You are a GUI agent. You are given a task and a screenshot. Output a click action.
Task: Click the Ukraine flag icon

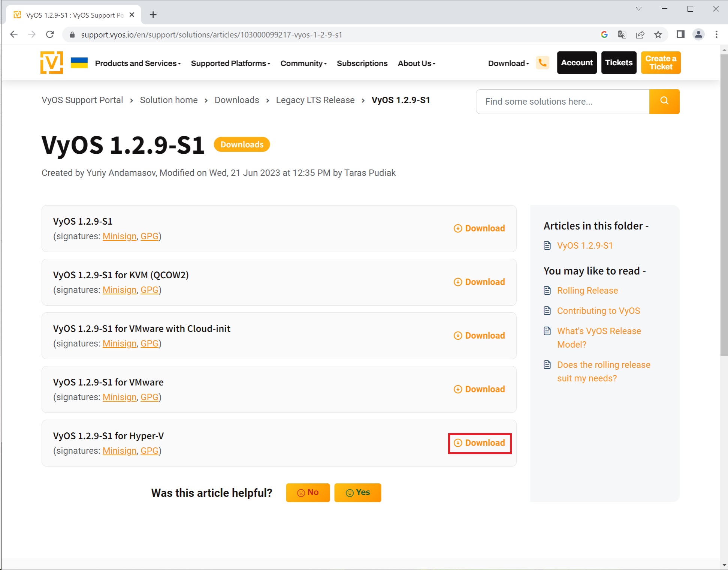79,63
